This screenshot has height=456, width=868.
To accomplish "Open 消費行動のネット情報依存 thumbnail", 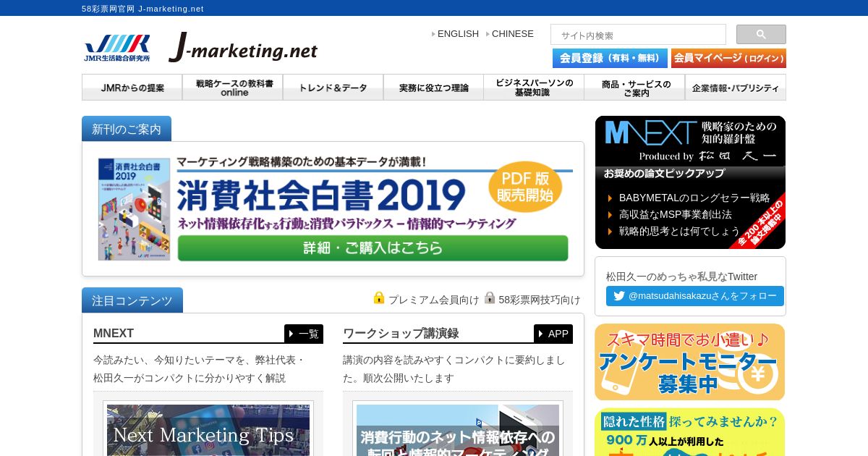I will (458, 430).
